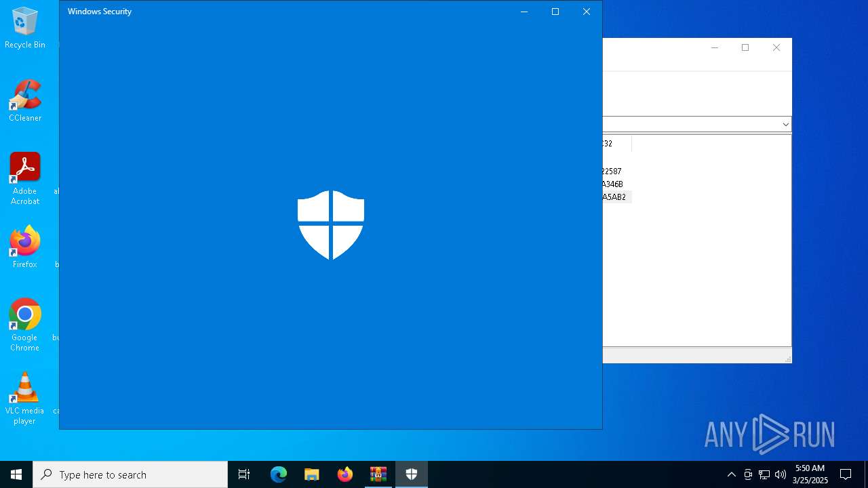Maximize the Windows Security window
Screen dimensions: 868x488
[x=555, y=12]
